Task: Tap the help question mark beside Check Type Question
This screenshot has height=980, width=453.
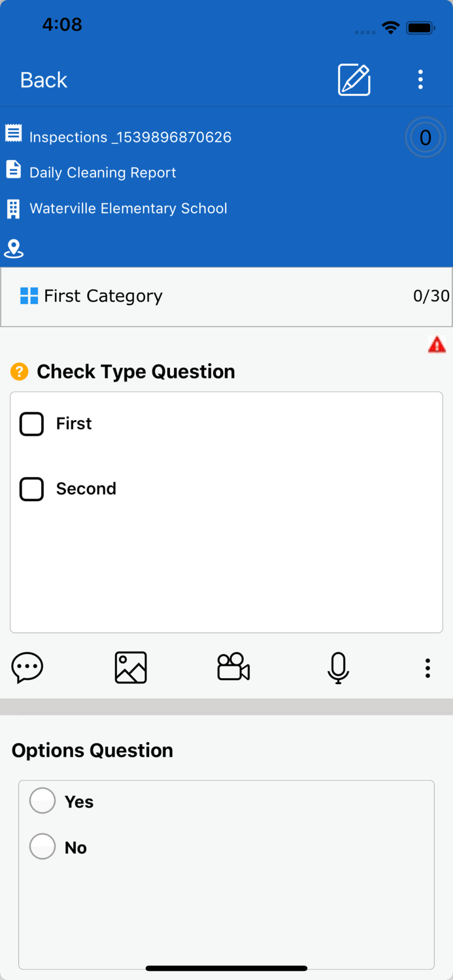Action: pos(20,371)
